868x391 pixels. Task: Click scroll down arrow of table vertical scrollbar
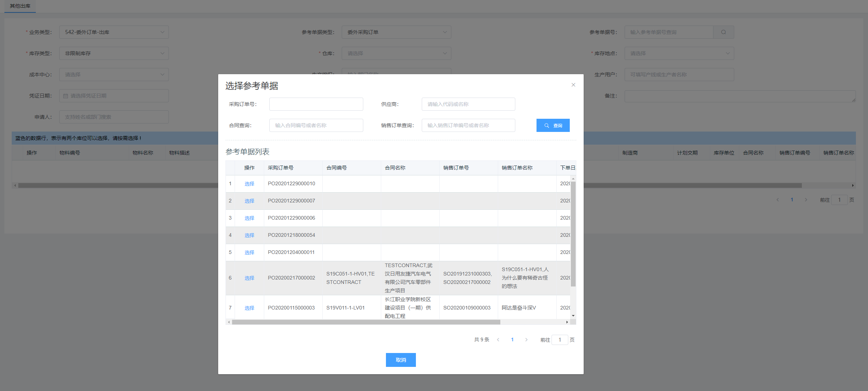tap(573, 316)
